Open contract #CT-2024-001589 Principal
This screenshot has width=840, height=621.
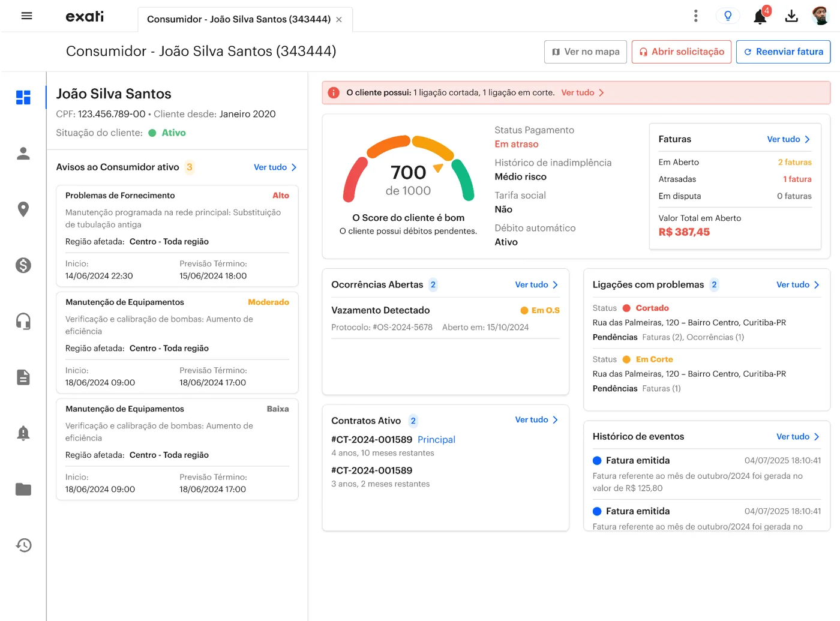coord(393,440)
